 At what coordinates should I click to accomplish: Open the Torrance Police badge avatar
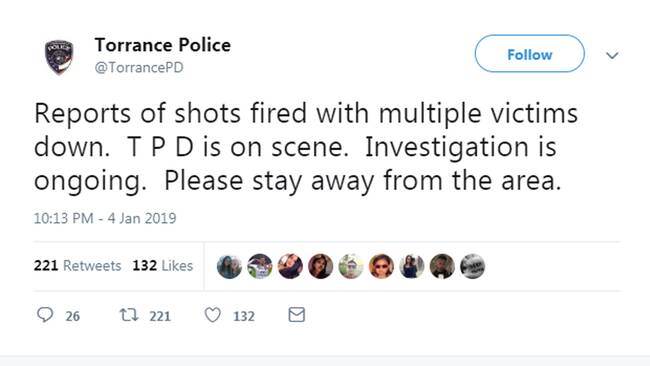59,57
